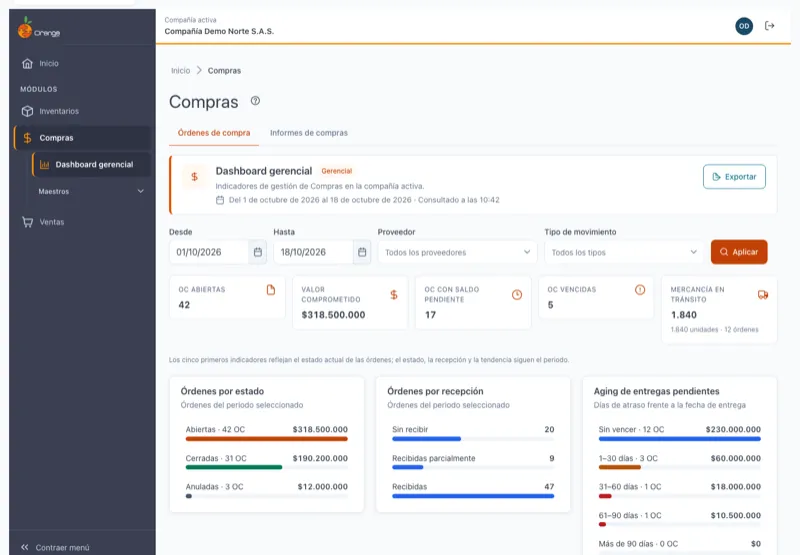Click the Valor Comprometido dollar icon
The height and width of the screenshot is (555, 800).
[394, 295]
